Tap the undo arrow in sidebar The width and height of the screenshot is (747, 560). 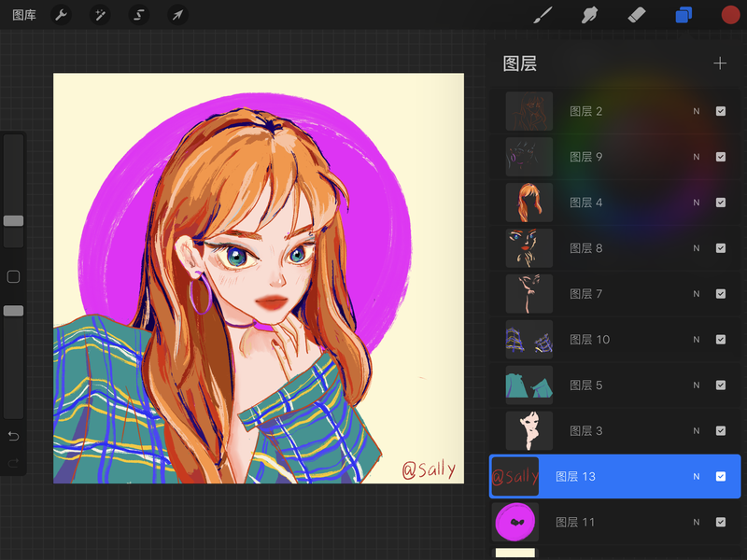pos(13,436)
